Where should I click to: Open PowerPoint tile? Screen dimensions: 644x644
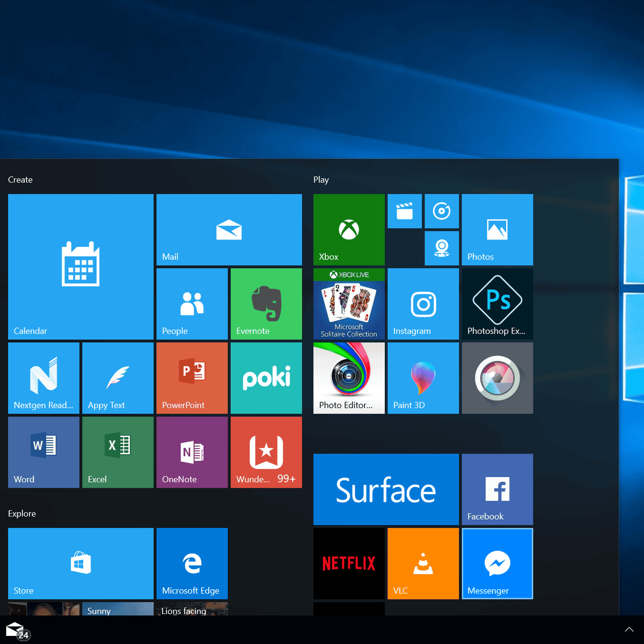[192, 378]
